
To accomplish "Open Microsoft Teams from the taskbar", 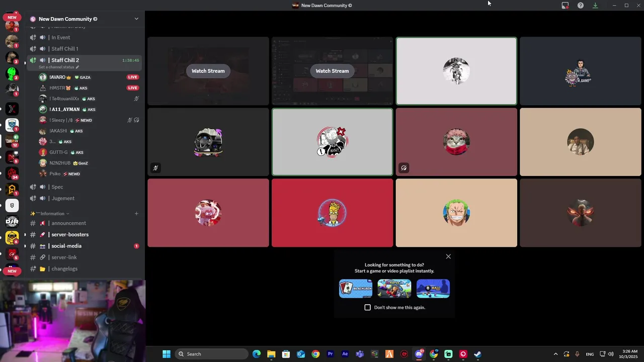I will coord(360,354).
